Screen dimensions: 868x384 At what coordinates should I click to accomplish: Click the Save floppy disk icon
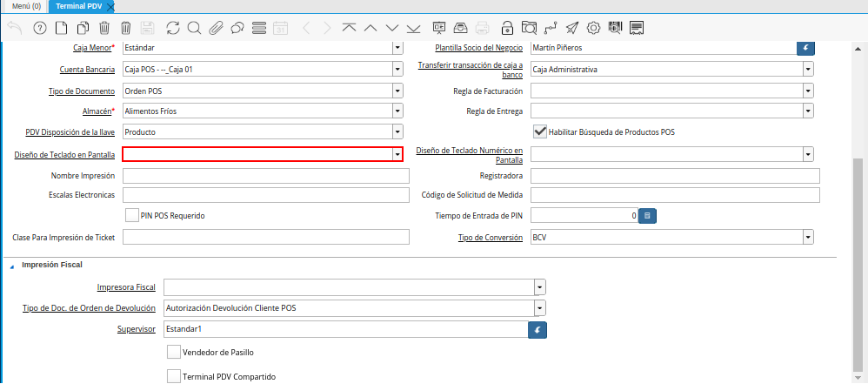tap(148, 28)
